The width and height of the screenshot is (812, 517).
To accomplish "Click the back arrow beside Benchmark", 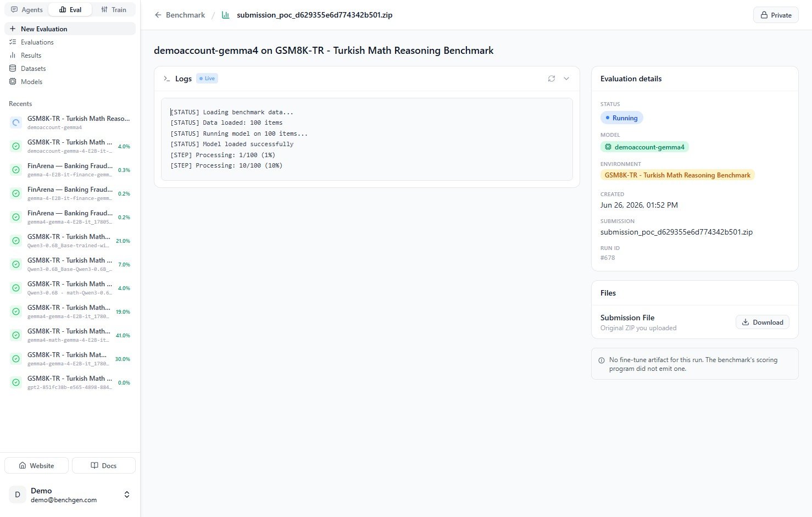I will point(158,15).
